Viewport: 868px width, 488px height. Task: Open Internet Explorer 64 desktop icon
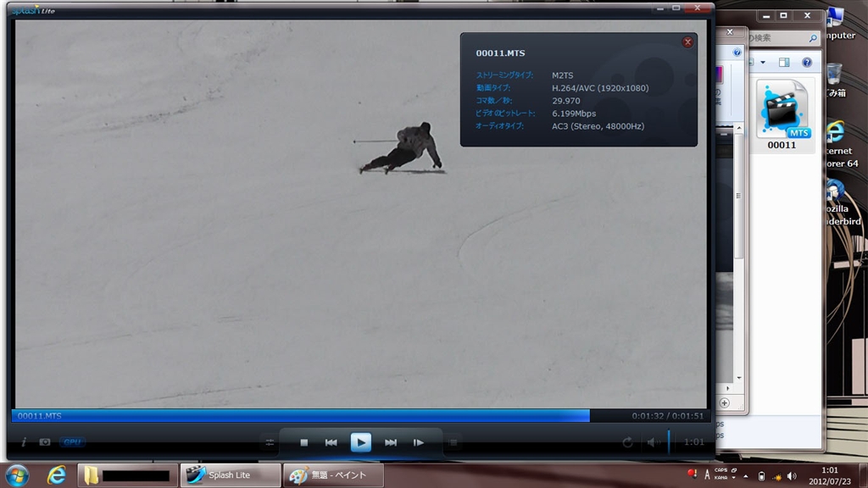[x=842, y=146]
